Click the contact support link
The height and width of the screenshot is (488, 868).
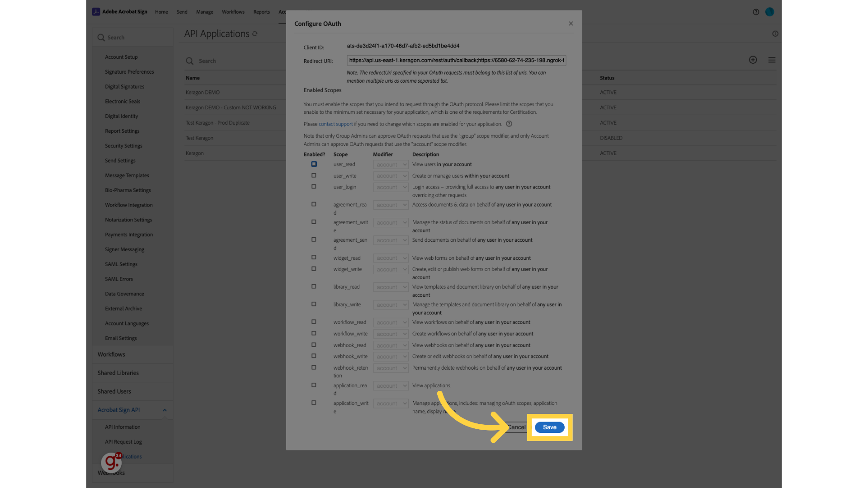click(x=335, y=124)
